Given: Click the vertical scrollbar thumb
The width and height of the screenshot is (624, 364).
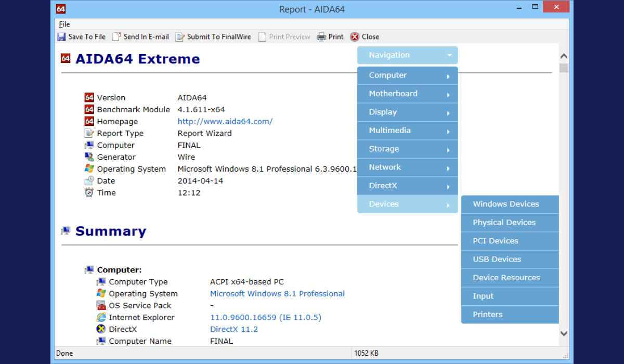Looking at the screenshot, I should pyautogui.click(x=564, y=68).
